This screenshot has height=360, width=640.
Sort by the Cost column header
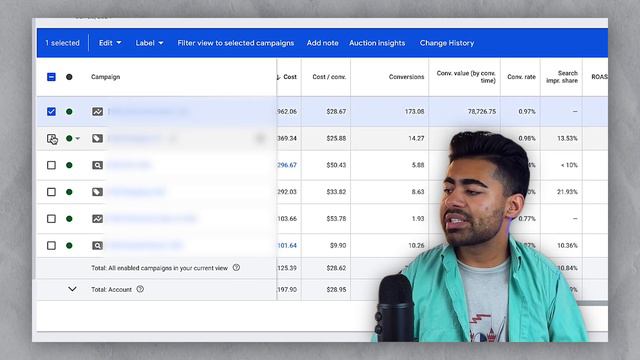289,77
